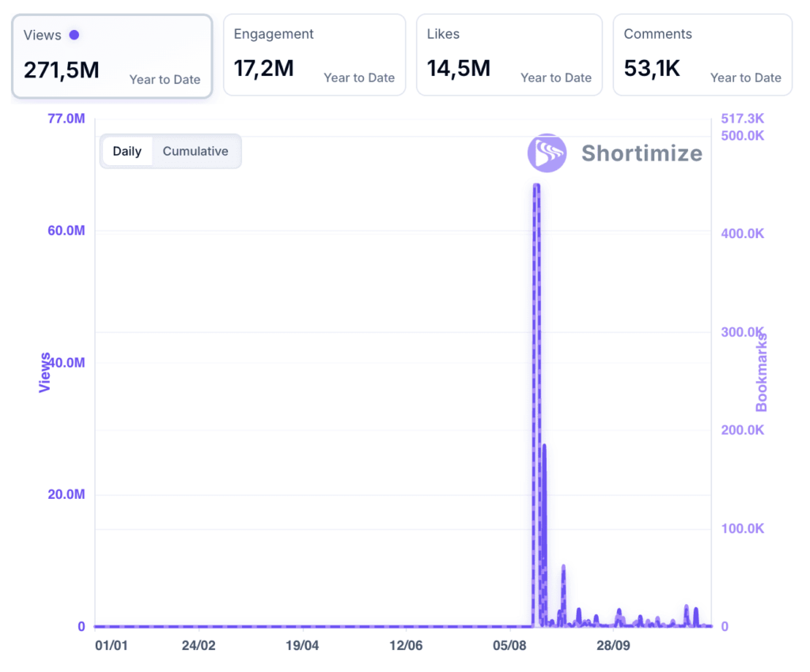This screenshot has height=672, width=810.
Task: Click Year to Date in Engagement card
Action: coord(359,77)
